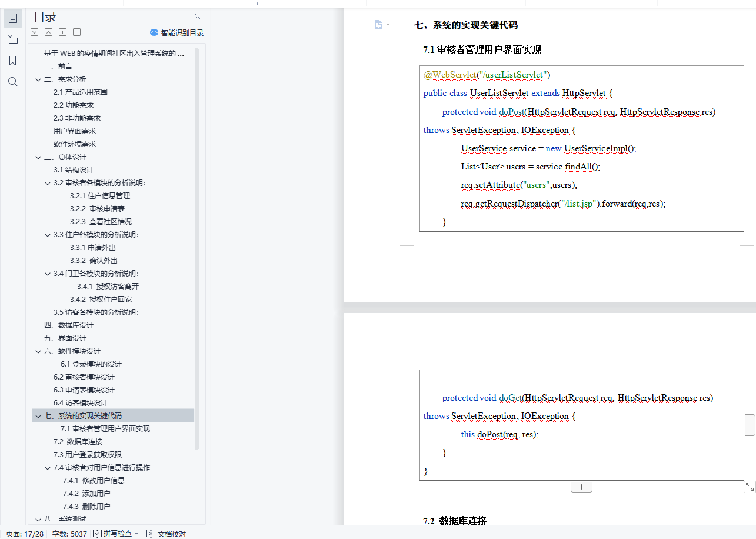The image size is (756, 539).
Task: Close the 目录 navigation pane
Action: [x=197, y=16]
